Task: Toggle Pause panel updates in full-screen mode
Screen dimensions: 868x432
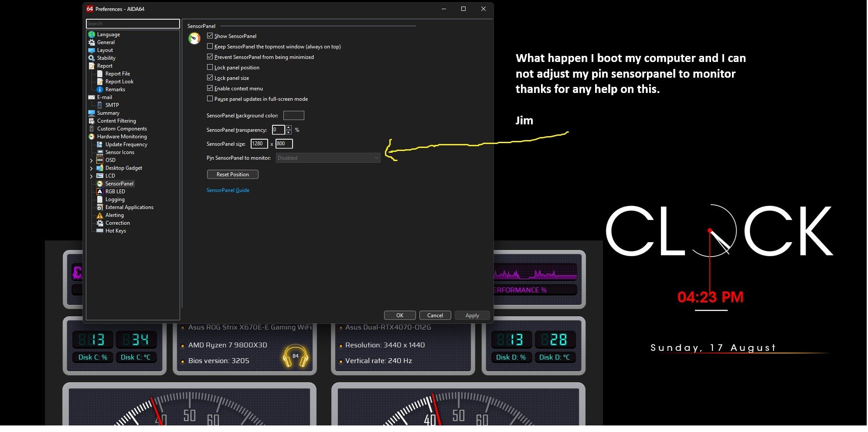Action: [210, 99]
